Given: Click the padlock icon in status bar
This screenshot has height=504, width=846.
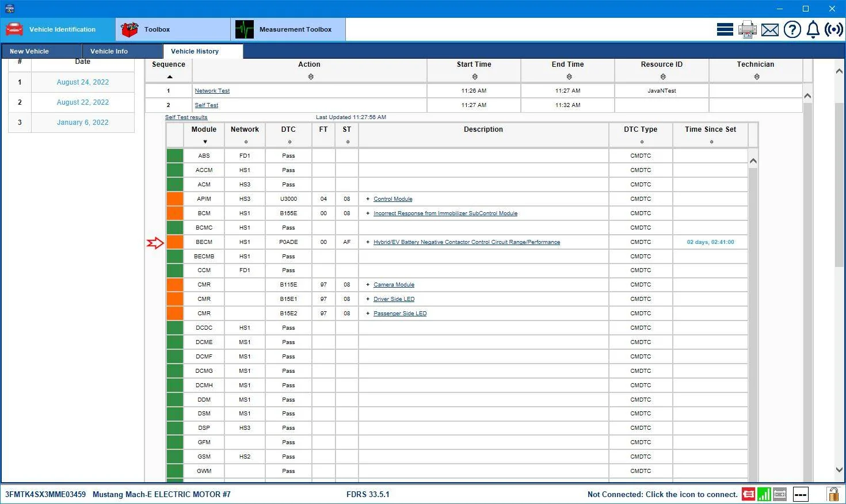Looking at the screenshot, I should coord(833,494).
